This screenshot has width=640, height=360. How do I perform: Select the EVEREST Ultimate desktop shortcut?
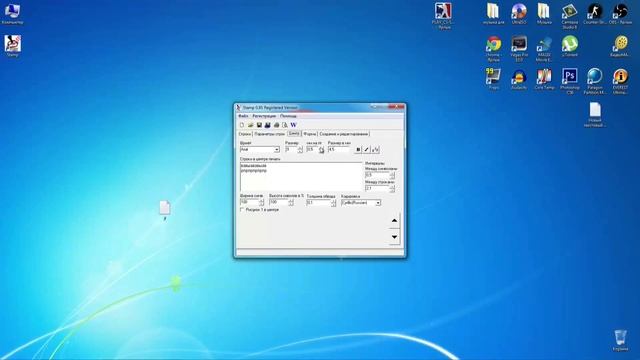click(x=620, y=81)
